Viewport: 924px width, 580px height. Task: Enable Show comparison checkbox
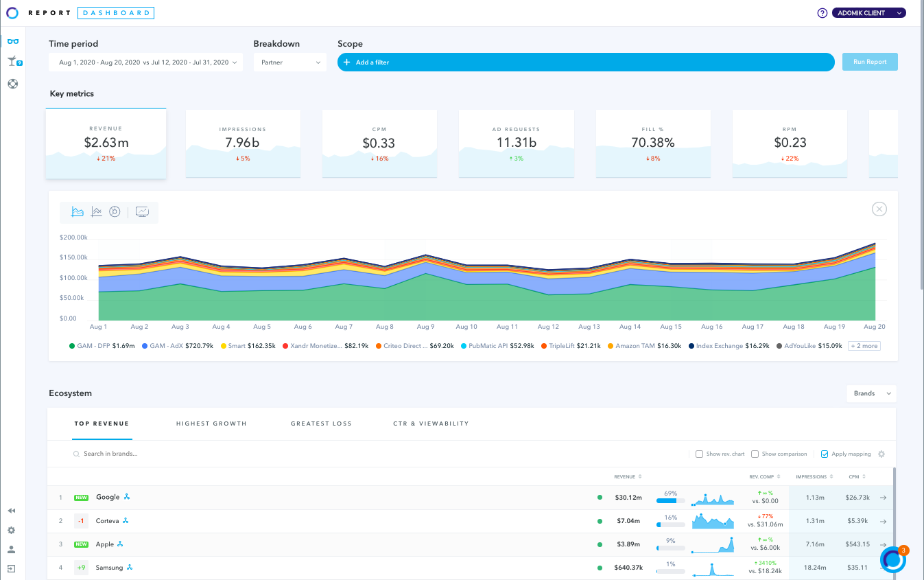tap(755, 454)
